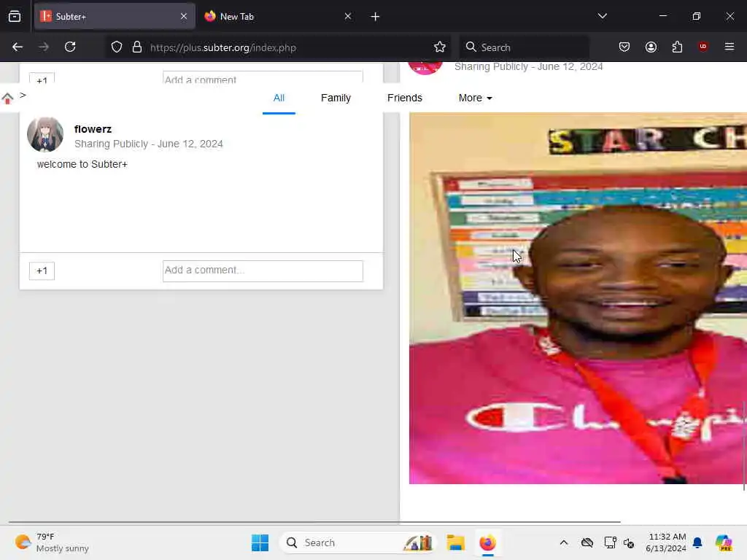Click +1 on flowerz's post
The width and height of the screenshot is (747, 560).
pos(42,271)
